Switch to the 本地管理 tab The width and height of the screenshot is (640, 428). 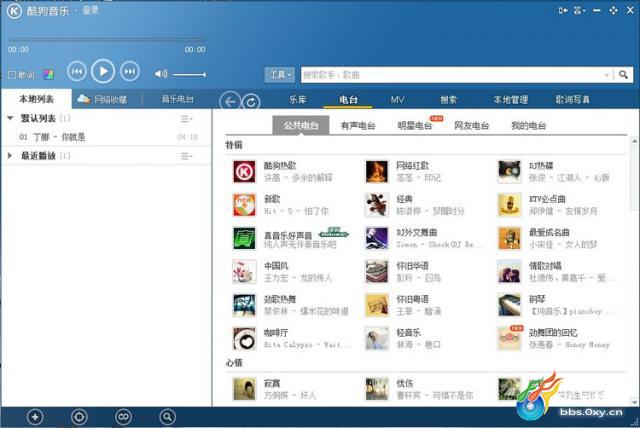511,100
